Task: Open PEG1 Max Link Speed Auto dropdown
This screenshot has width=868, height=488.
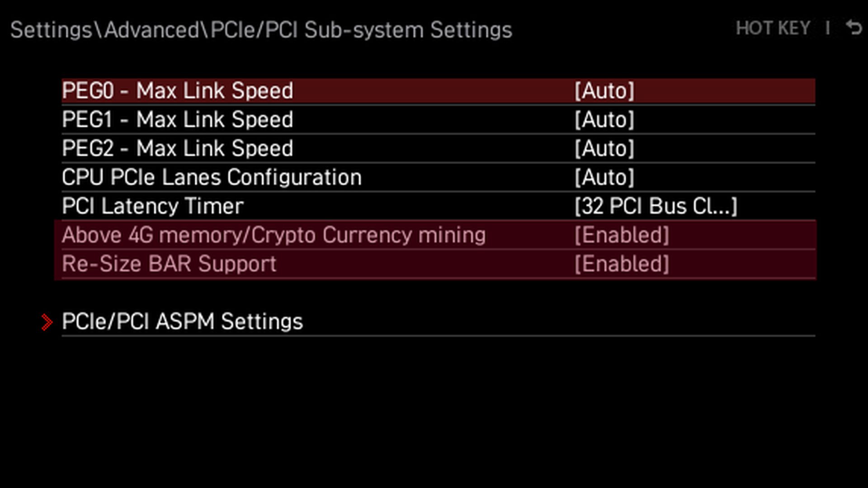Action: tap(604, 120)
